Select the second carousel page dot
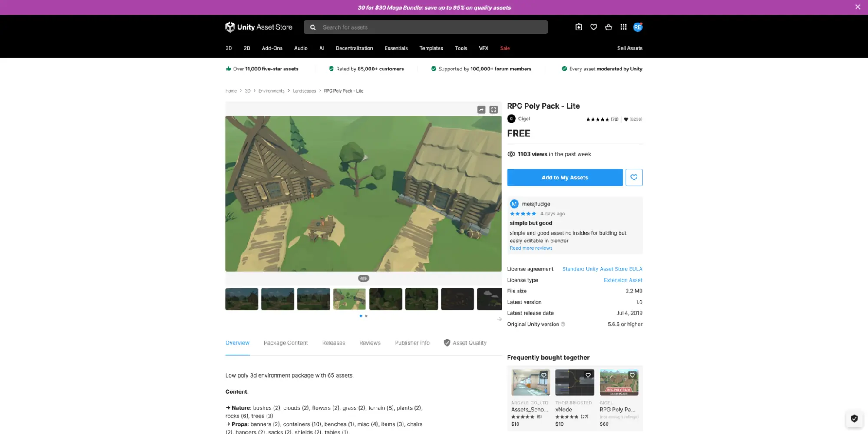Screen dimensions: 868x434 tap(366, 316)
